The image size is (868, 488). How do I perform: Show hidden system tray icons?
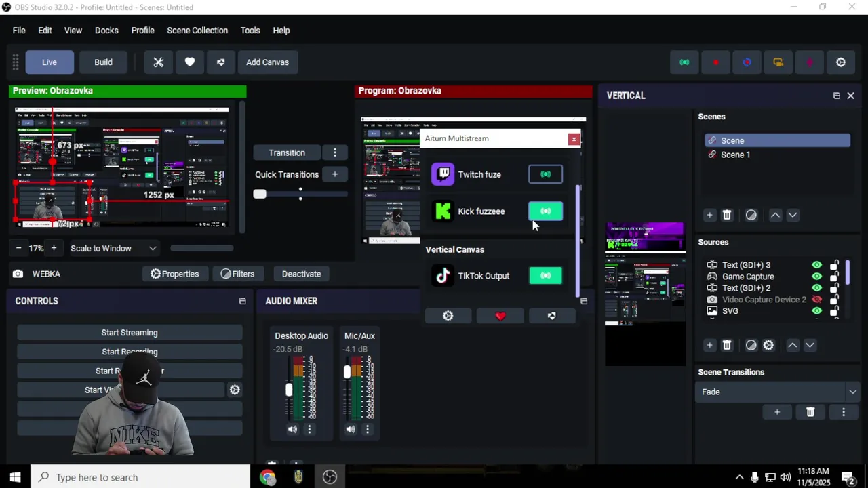click(x=739, y=477)
